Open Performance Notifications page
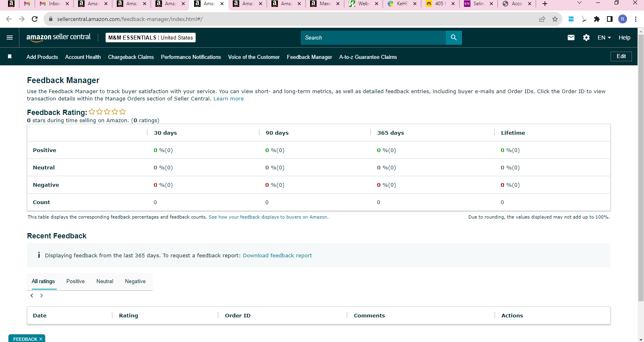This screenshot has width=644, height=342. tap(191, 57)
